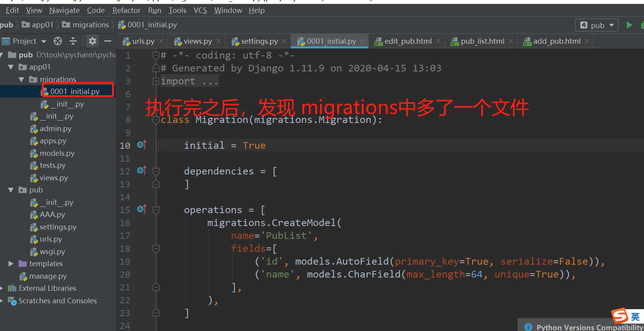Viewport: 644px width, 331px height.
Task: Switch to the urls.py editor tab
Action: tap(143, 41)
